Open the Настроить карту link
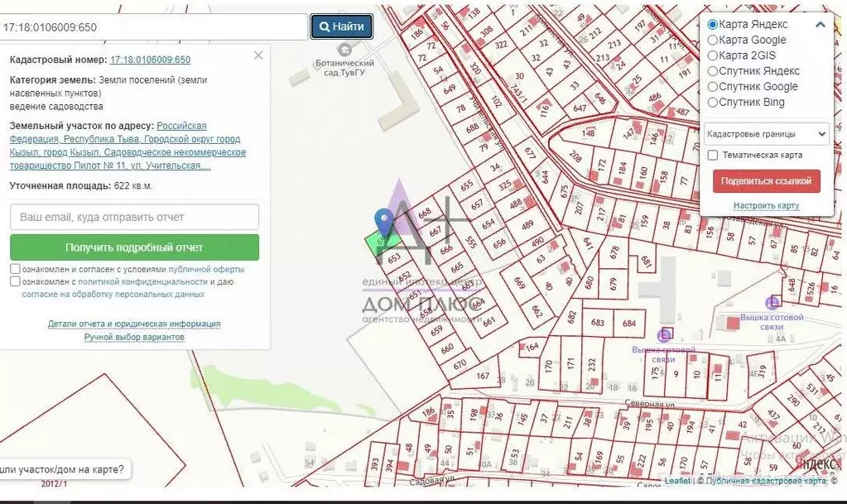 (x=766, y=205)
